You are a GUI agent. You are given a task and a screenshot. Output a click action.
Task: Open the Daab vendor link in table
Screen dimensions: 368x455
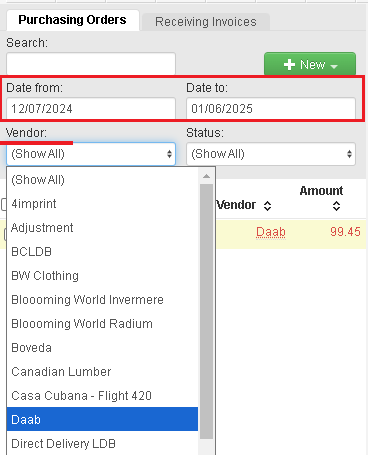click(271, 232)
